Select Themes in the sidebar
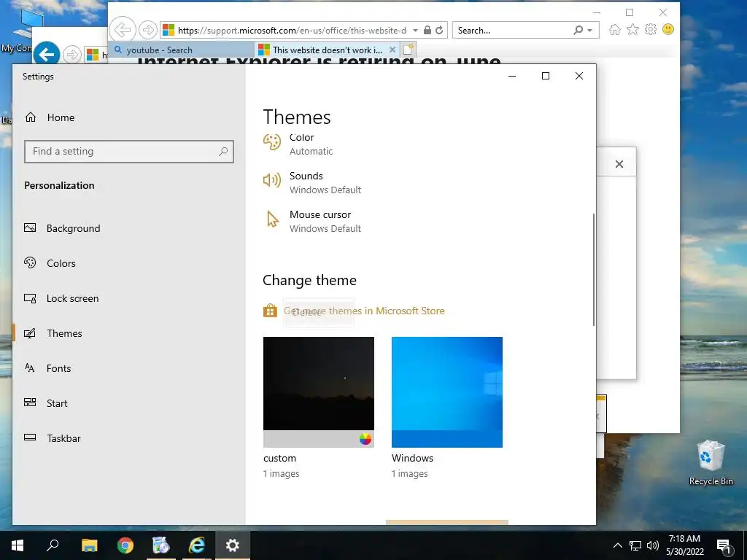 pyautogui.click(x=53, y=333)
